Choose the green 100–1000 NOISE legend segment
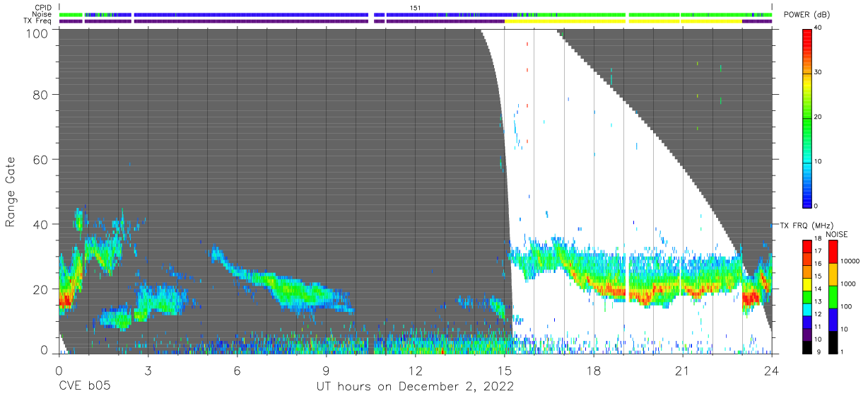Image resolution: width=868 pixels, height=401 pixels. [x=833, y=297]
